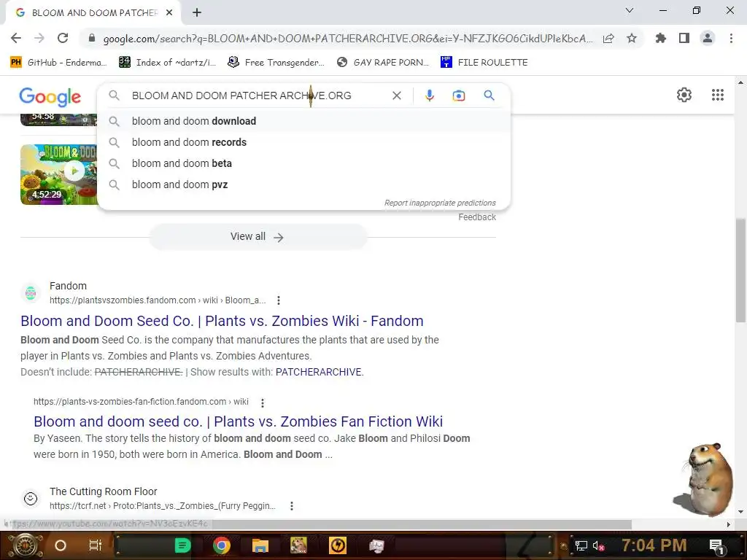Screen dimensions: 747x560
Task: Share this page via address bar icon
Action: tap(608, 38)
